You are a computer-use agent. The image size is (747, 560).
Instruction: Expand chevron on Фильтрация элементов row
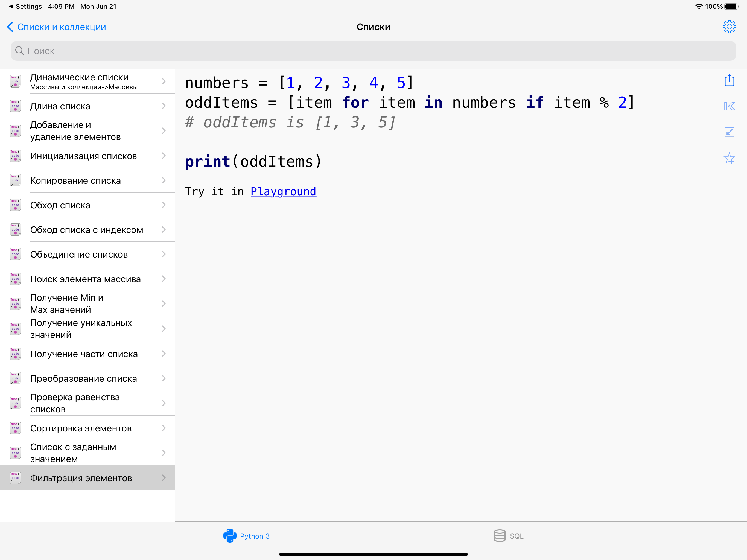click(x=164, y=478)
